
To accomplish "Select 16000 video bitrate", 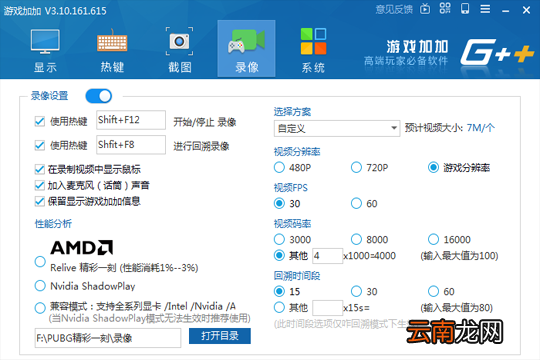I will [434, 239].
